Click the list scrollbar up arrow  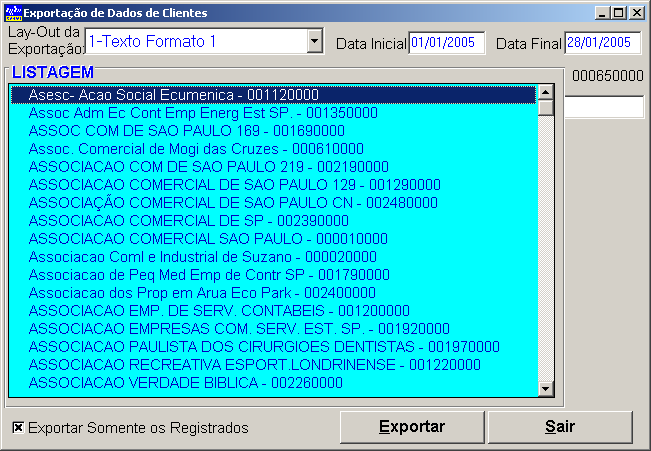click(x=546, y=92)
